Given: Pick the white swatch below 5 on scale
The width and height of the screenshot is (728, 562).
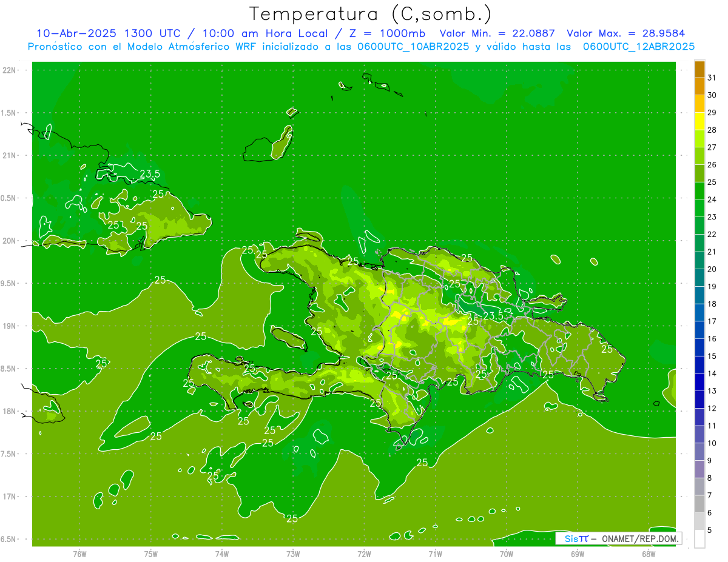Looking at the screenshot, I should [699, 539].
